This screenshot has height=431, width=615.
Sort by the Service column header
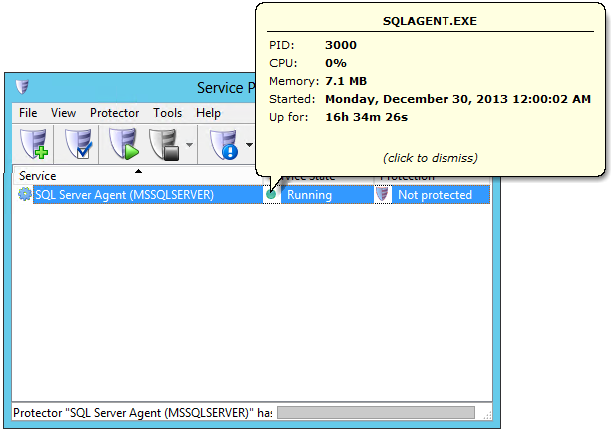(137, 176)
